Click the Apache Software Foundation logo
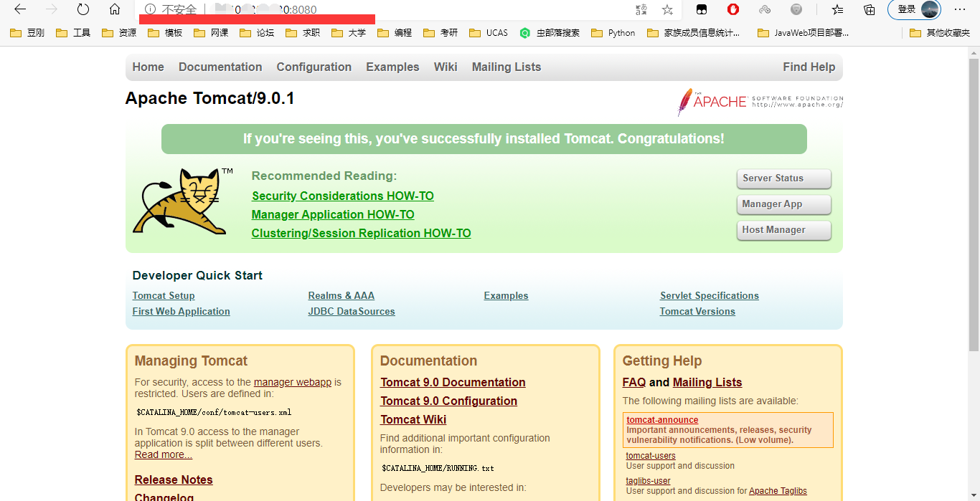Image resolution: width=980 pixels, height=501 pixels. [x=760, y=102]
